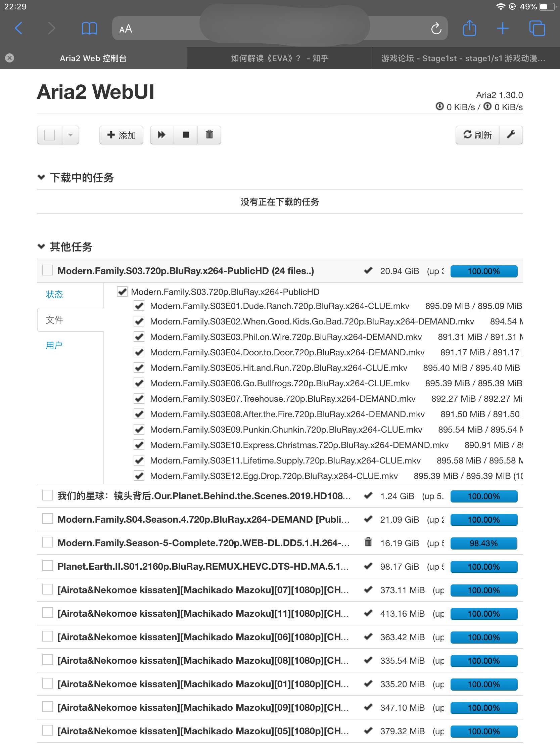Click S03E07.Treehouse file name
This screenshot has height=747, width=560.
[283, 398]
